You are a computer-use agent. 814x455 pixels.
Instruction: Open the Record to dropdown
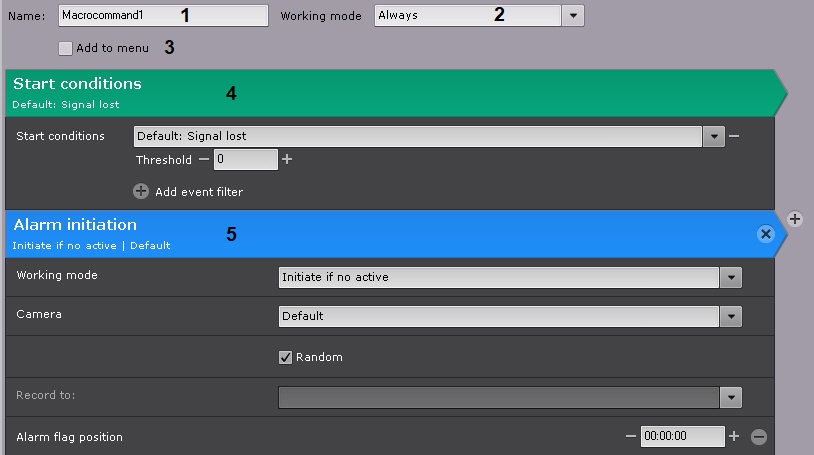pos(731,397)
